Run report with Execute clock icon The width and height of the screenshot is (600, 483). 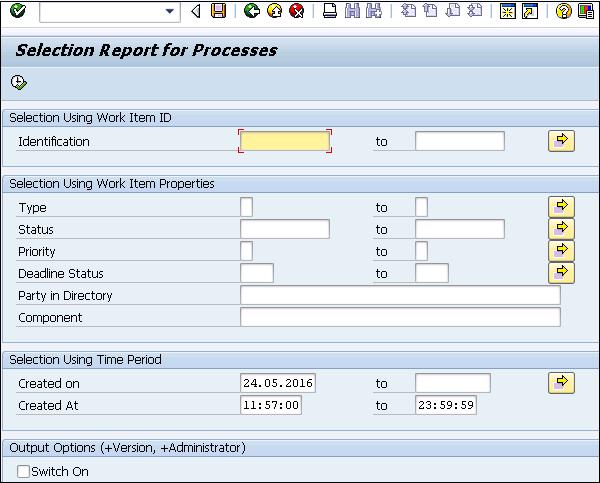click(18, 82)
